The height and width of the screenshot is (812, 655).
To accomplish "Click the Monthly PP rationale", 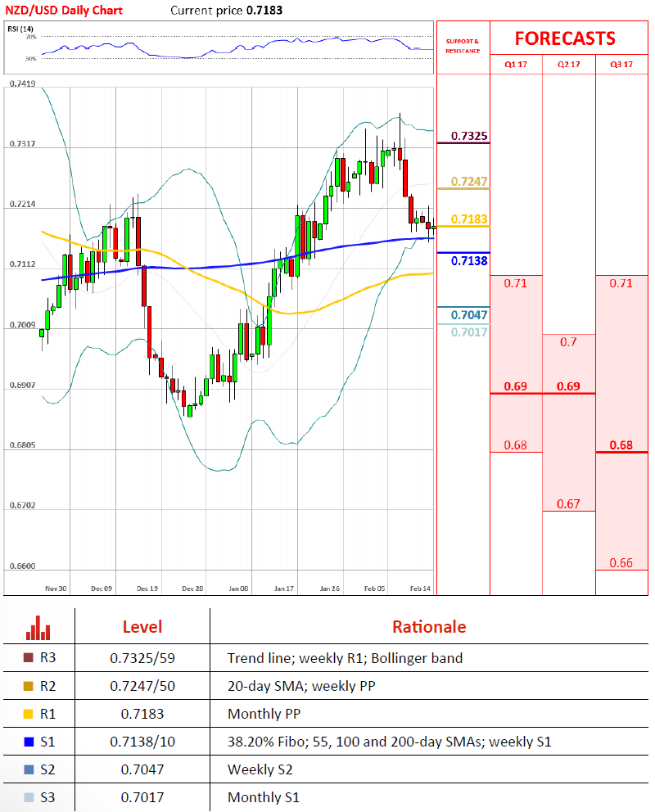I will click(x=264, y=714).
